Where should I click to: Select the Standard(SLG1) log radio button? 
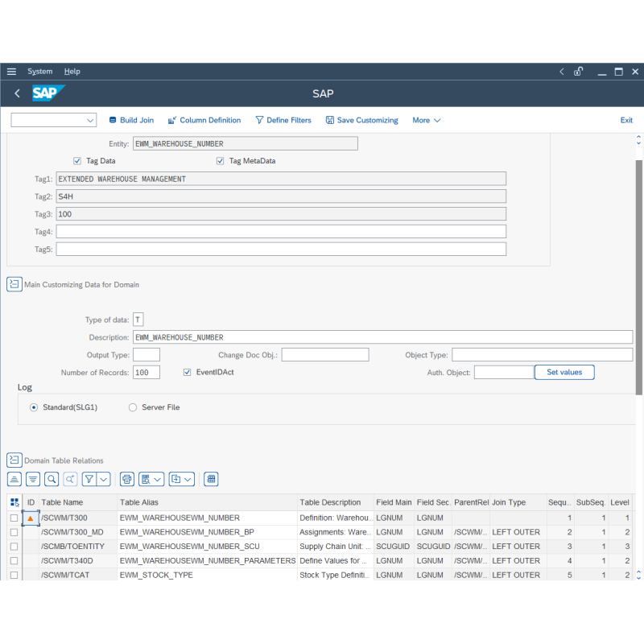pos(34,407)
